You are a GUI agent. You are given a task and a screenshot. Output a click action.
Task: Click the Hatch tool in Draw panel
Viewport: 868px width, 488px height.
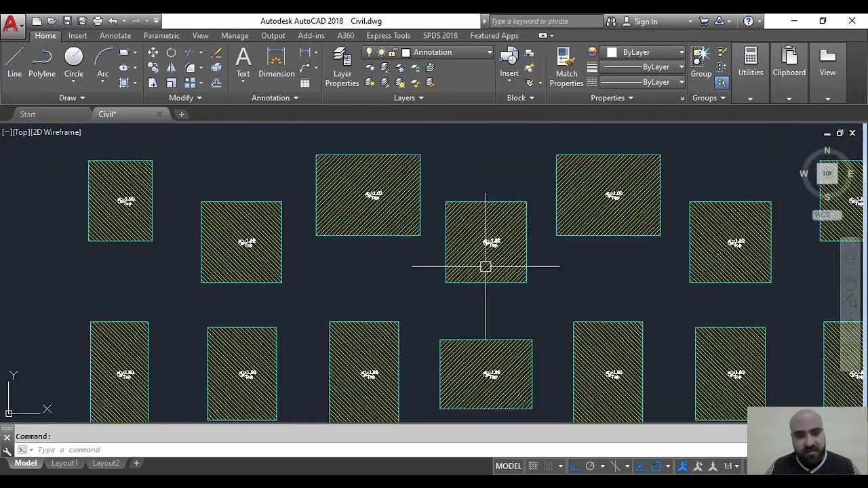[123, 83]
